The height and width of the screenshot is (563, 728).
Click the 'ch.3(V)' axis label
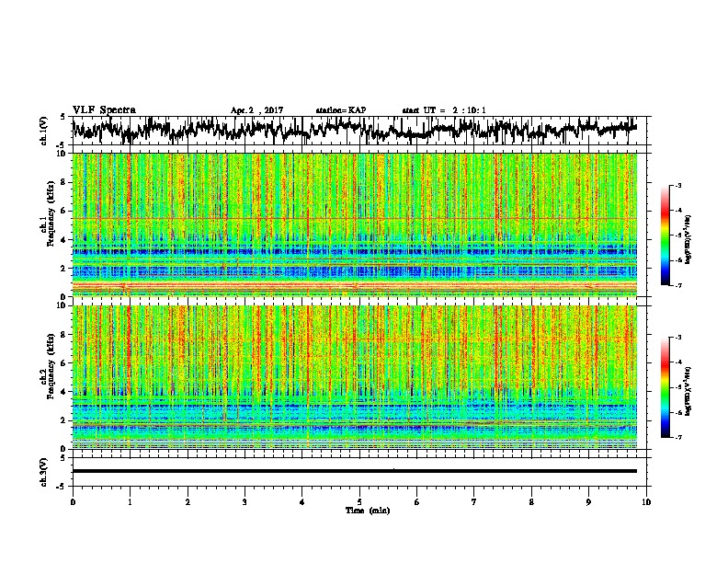(44, 472)
